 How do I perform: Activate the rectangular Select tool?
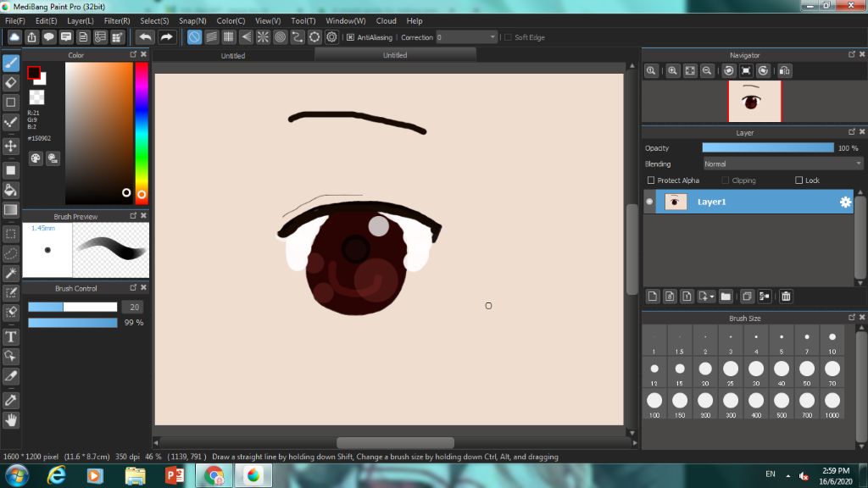[x=10, y=234]
